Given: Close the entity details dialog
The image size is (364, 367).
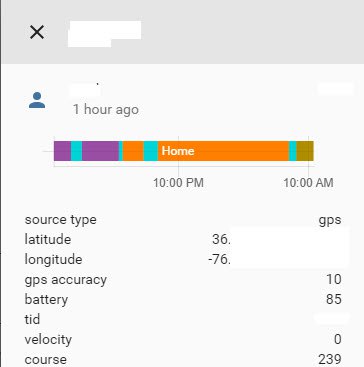Looking at the screenshot, I should tap(37, 32).
